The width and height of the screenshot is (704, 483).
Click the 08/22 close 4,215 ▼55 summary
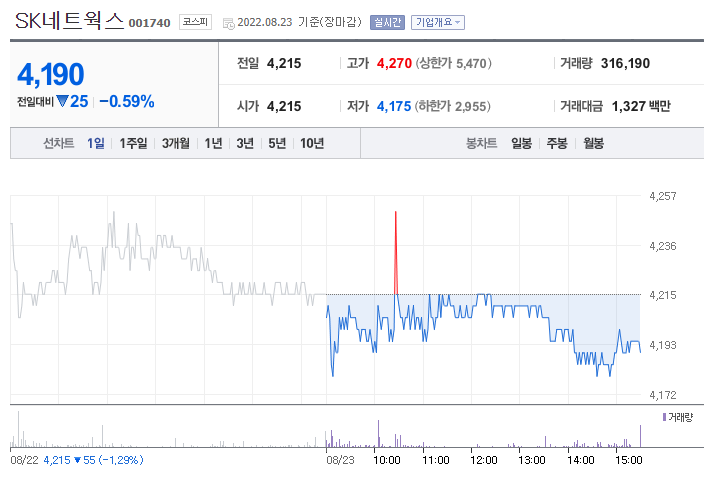coord(93,460)
